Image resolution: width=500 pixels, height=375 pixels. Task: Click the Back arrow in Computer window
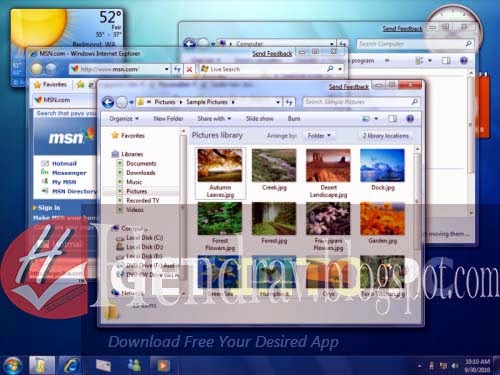click(x=189, y=44)
